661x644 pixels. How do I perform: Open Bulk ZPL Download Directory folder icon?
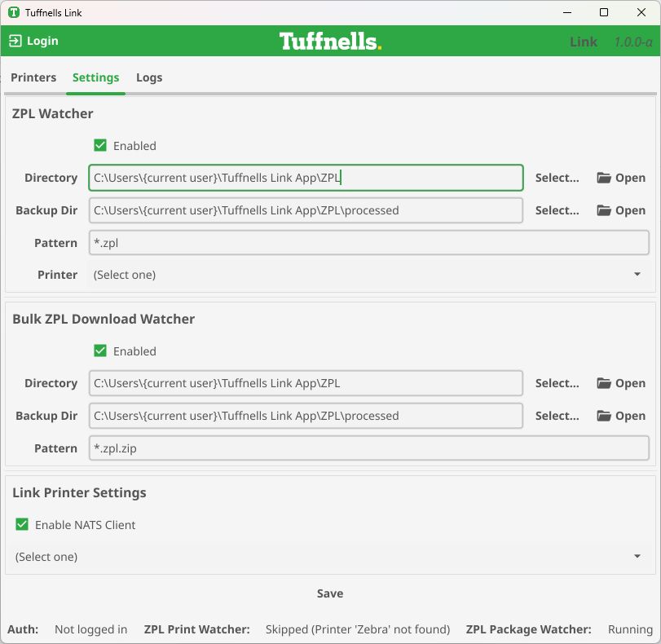pyautogui.click(x=604, y=383)
